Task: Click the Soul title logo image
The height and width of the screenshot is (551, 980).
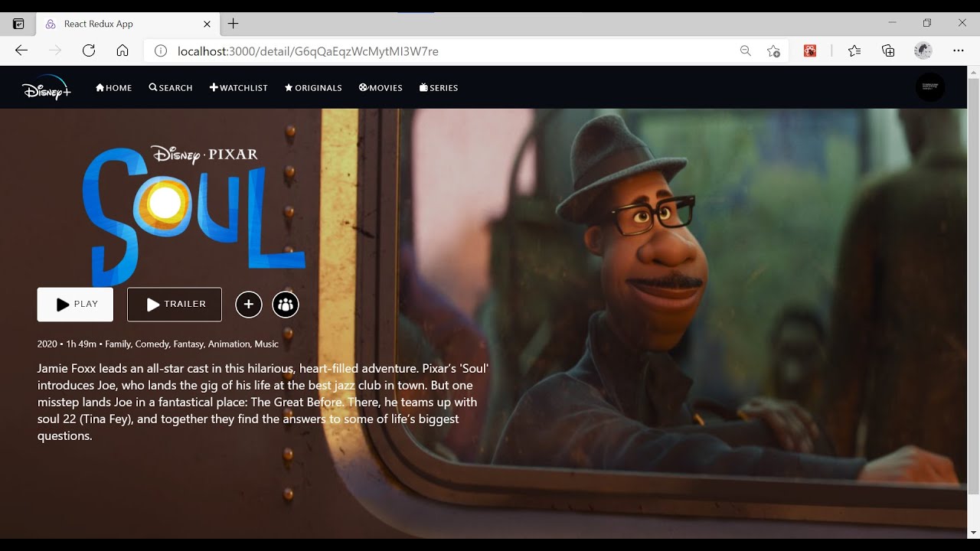Action: (x=194, y=215)
